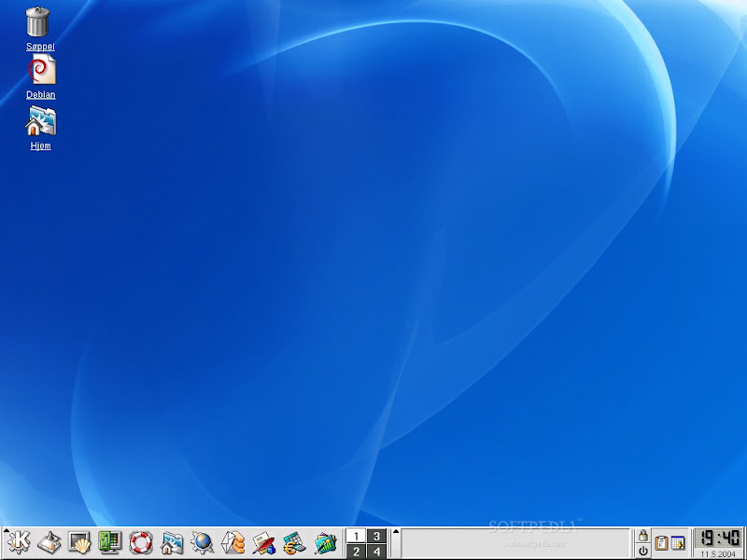Click the small arrow at the panel's left edge
Image resolution: width=747 pixels, height=560 pixels.
click(6, 531)
